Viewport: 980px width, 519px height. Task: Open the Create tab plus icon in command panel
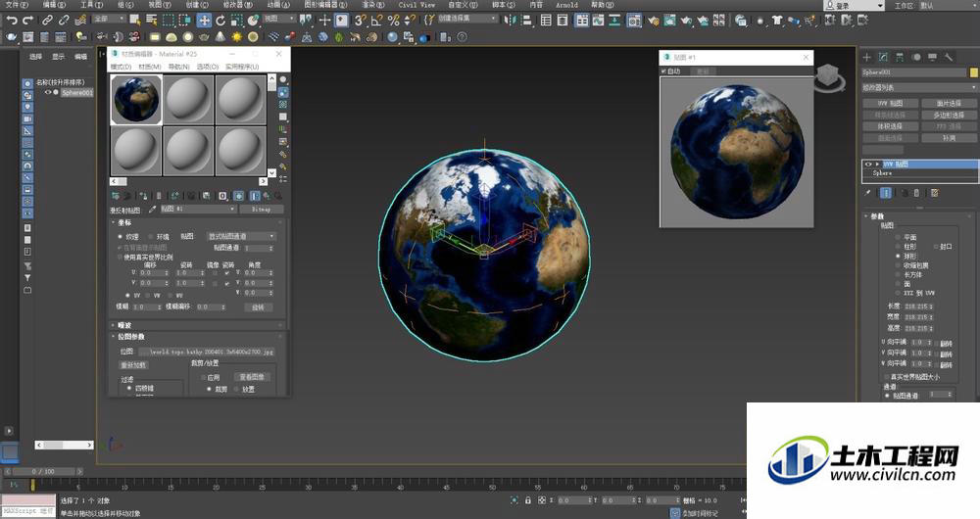[867, 57]
